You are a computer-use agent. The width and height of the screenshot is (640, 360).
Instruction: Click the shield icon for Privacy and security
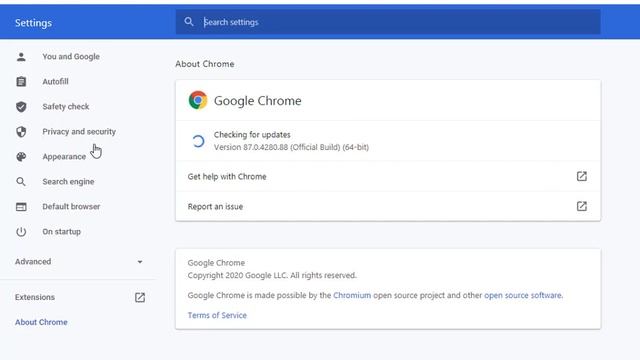tap(21, 131)
